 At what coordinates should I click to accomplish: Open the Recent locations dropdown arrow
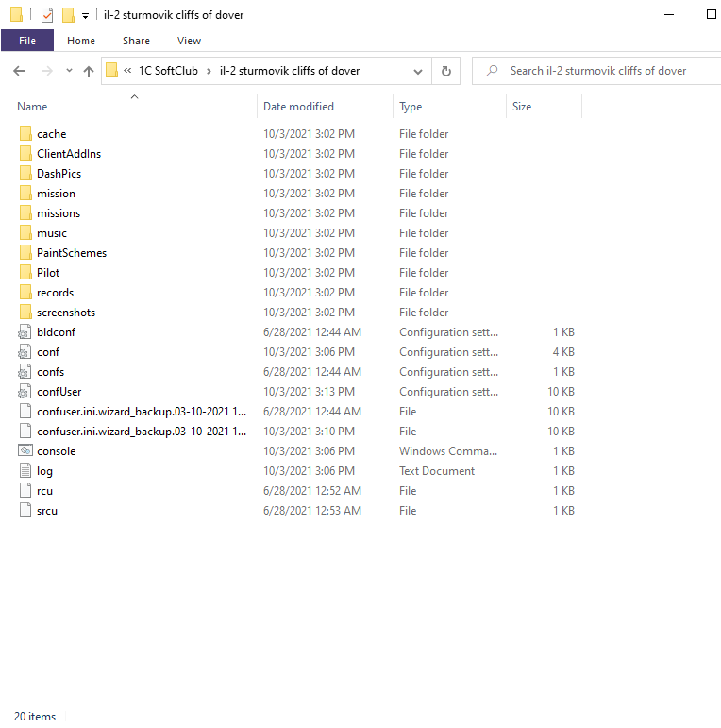[x=69, y=71]
